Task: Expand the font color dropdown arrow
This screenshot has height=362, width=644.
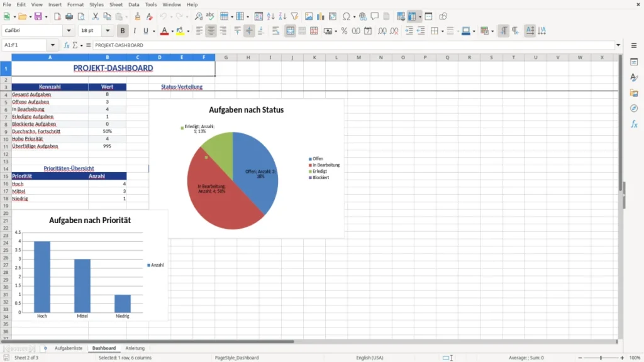Action: click(x=172, y=31)
